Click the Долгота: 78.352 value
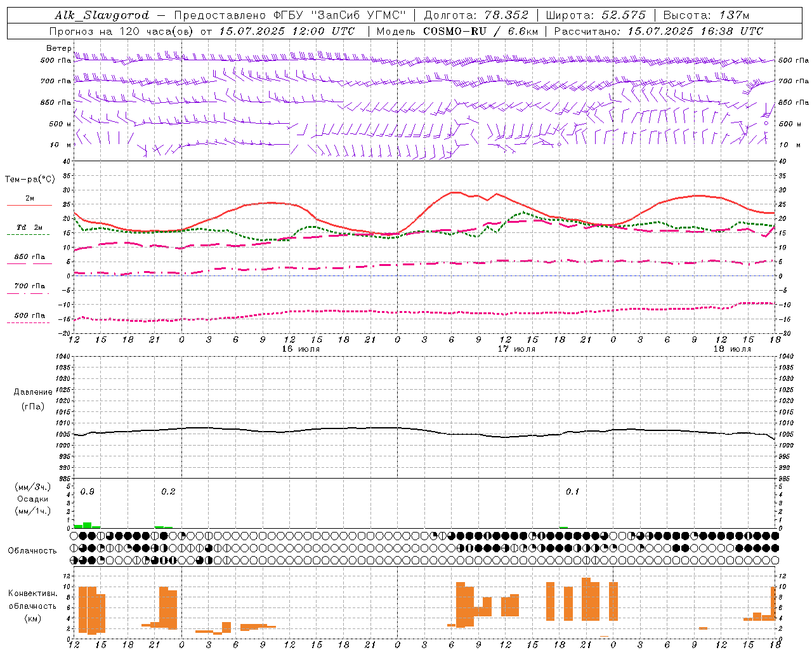Viewport: 812px width, 650px height. [476, 15]
